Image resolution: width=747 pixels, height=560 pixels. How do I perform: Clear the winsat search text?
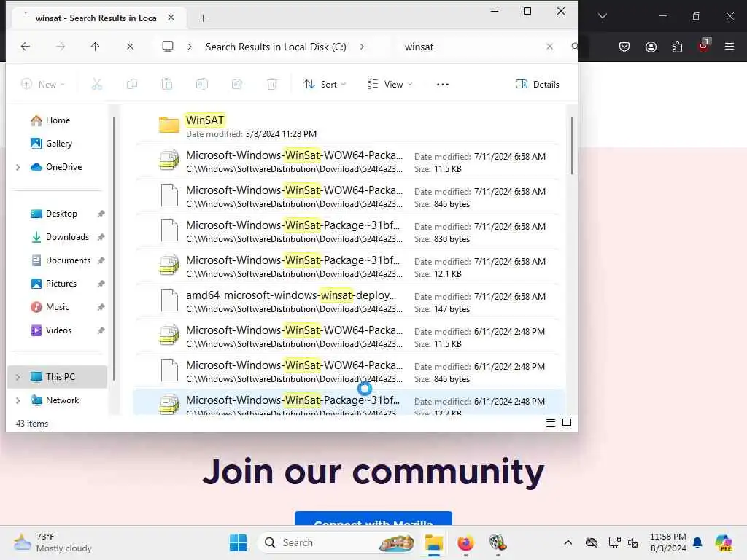[550, 46]
